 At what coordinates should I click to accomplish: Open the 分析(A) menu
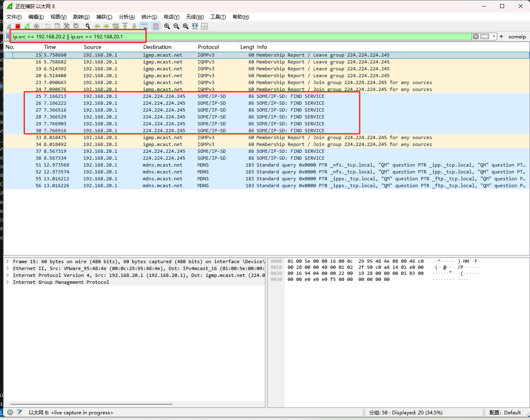pos(127,17)
